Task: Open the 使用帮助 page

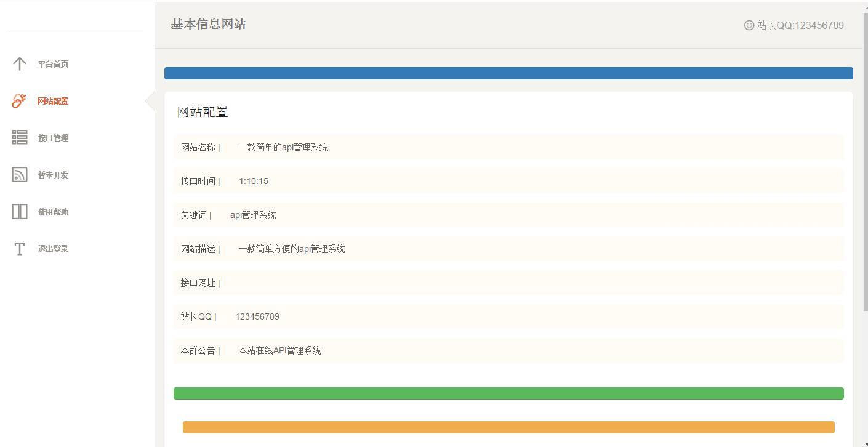Action: [x=52, y=211]
